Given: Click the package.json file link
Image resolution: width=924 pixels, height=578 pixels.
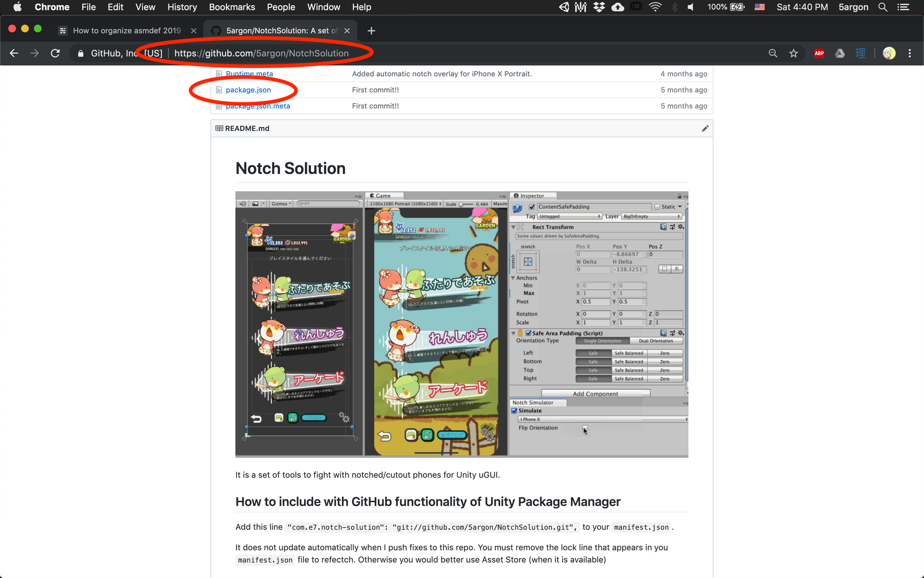Looking at the screenshot, I should (x=248, y=89).
